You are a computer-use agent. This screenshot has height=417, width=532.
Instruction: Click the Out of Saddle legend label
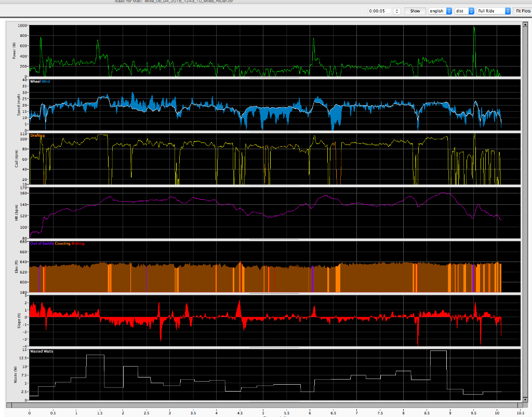point(42,243)
